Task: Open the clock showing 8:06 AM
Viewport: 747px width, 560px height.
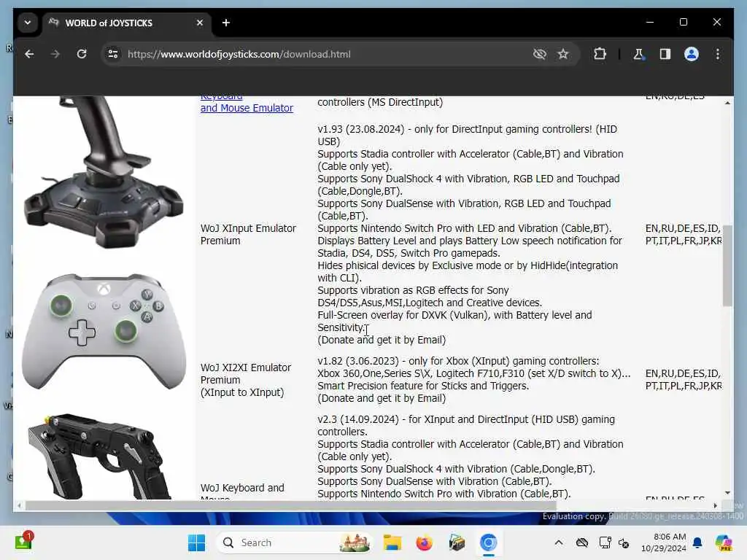Action: [x=663, y=542]
